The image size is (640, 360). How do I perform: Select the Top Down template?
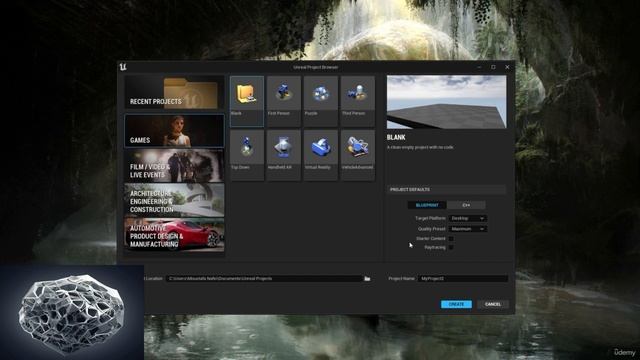click(247, 155)
